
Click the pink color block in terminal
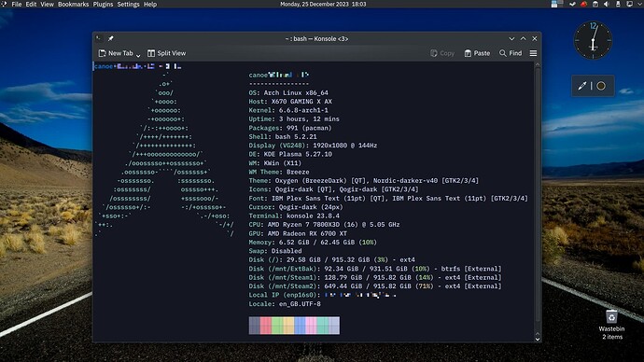tap(312, 325)
